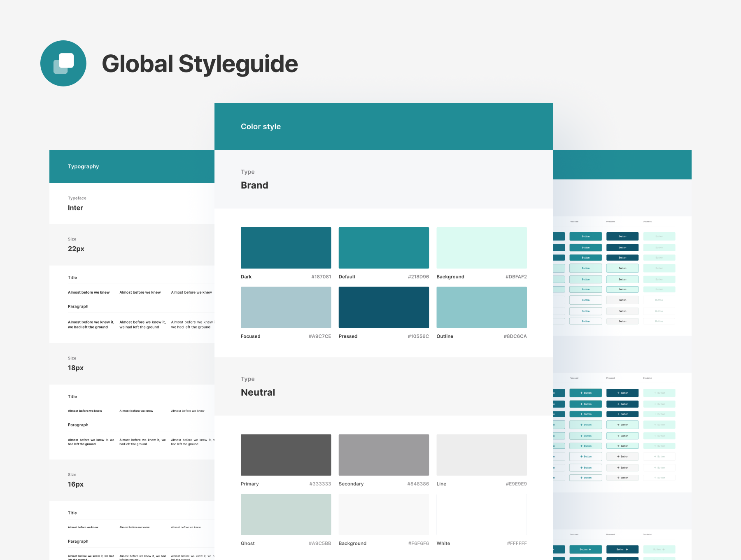741x560 pixels.
Task: Pick the Outline swatch #8DC6CA
Action: click(x=481, y=308)
